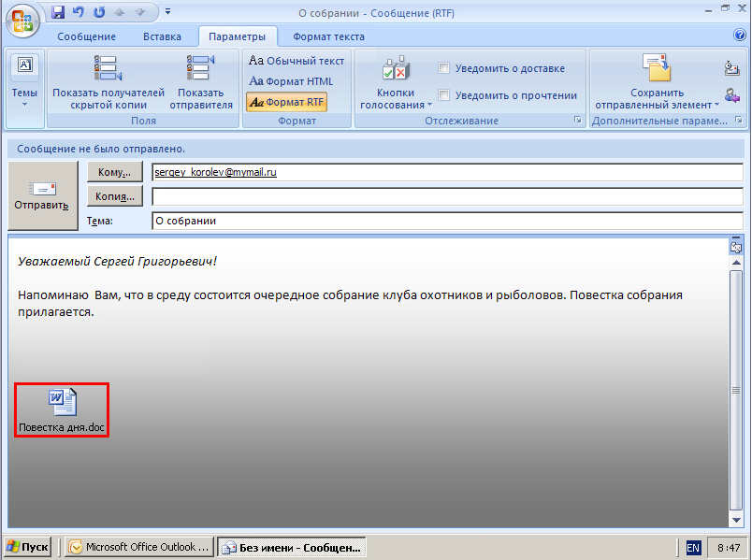Click the delay delivery icon in Дополнительные параметры
Viewport: 752px width, 560px height.
point(731,68)
